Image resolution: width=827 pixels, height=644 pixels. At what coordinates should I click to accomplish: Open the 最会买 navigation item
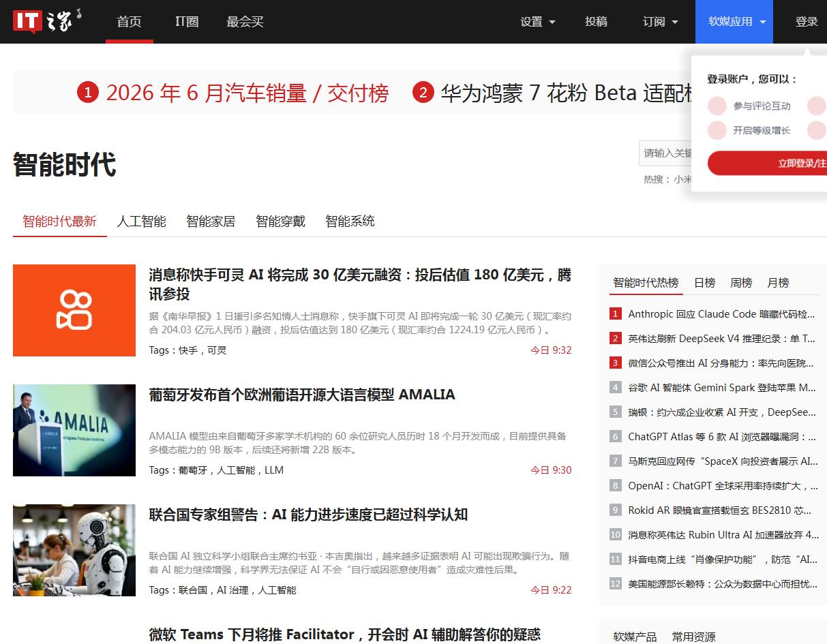coord(245,22)
